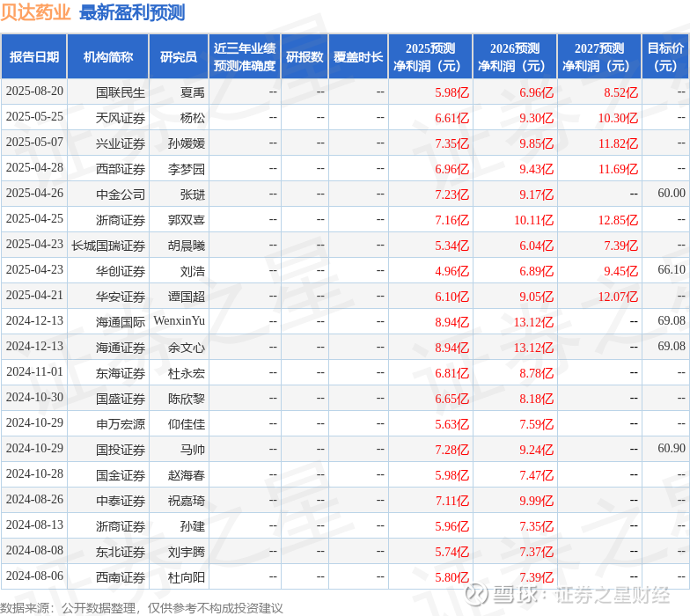Click the 研究员 column header
The width and height of the screenshot is (690, 616).
178,56
